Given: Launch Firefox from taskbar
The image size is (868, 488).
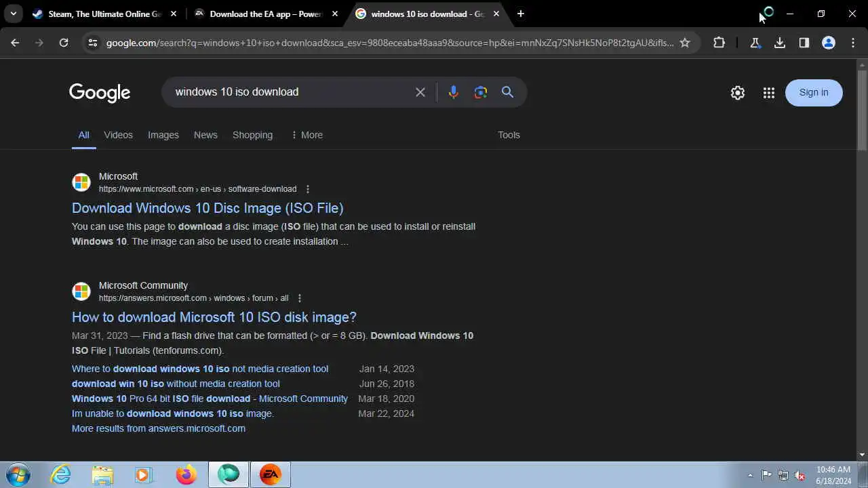Looking at the screenshot, I should 186,475.
